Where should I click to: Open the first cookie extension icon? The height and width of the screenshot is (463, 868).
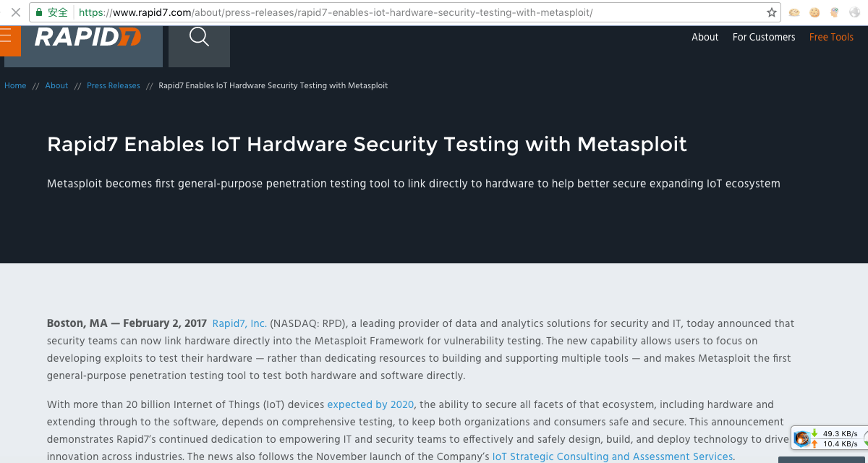[794, 12]
